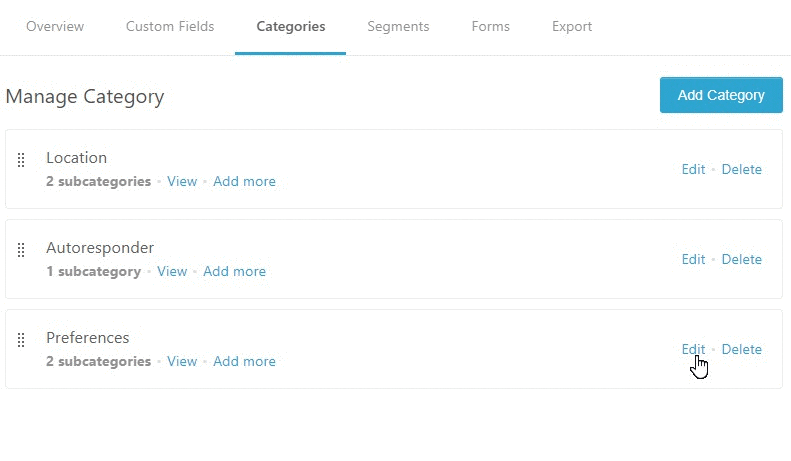
Task: Go to the Segments tab
Action: (x=398, y=27)
